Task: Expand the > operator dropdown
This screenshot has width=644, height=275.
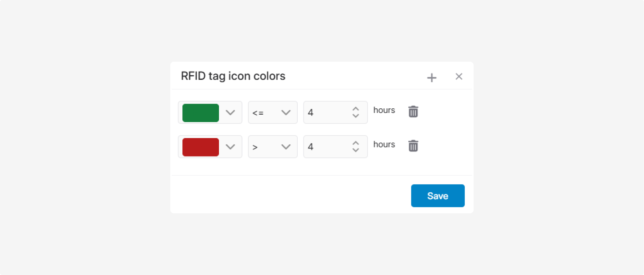Action: point(273,146)
